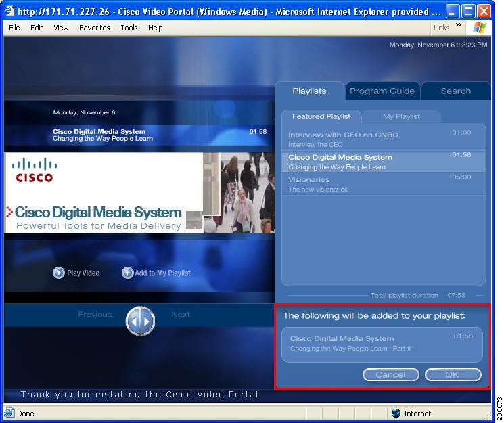Image resolution: width=504 pixels, height=423 pixels.
Task: Click the right arrow on the round navigation control
Action: pyautogui.click(x=146, y=321)
